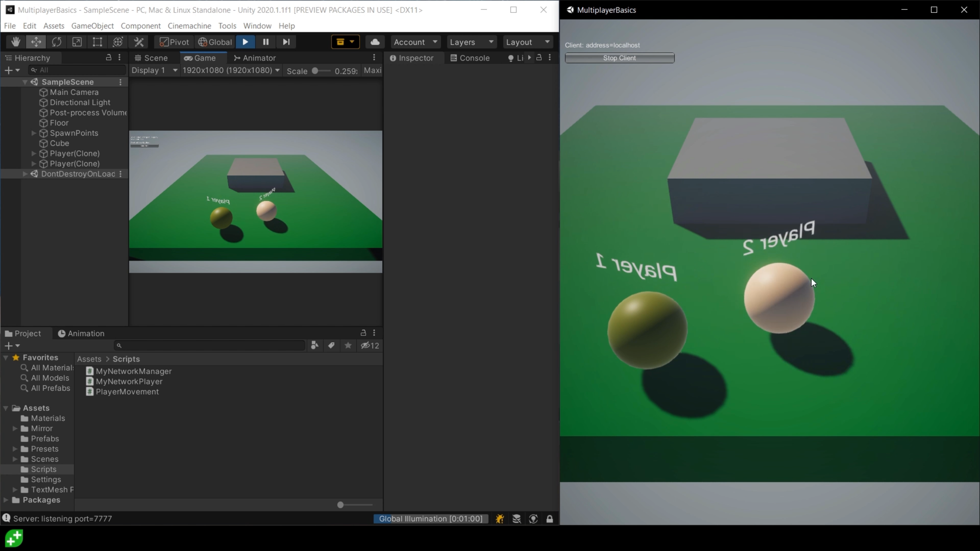The height and width of the screenshot is (551, 980).
Task: Open the Cloud services icon
Action: [x=375, y=42]
